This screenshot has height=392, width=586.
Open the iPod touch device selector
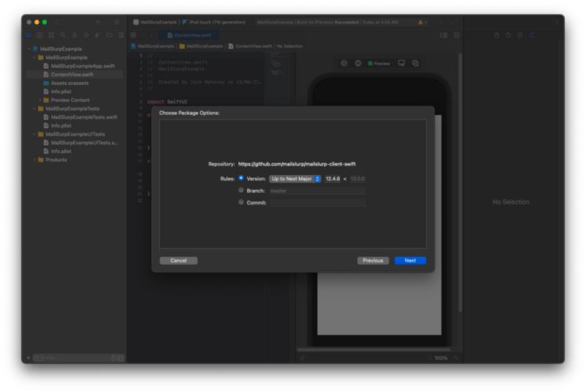pyautogui.click(x=214, y=22)
